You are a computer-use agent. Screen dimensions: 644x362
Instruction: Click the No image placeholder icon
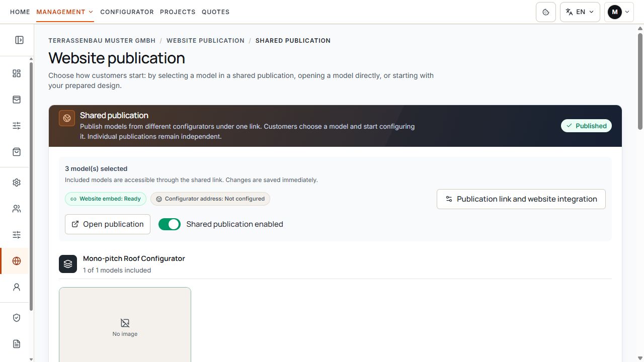pos(125,323)
